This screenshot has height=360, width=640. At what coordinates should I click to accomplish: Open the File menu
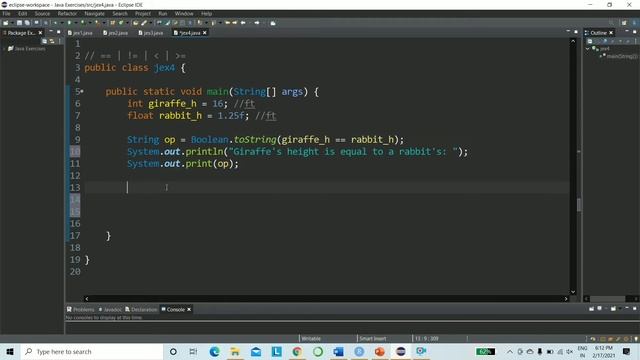7,13
